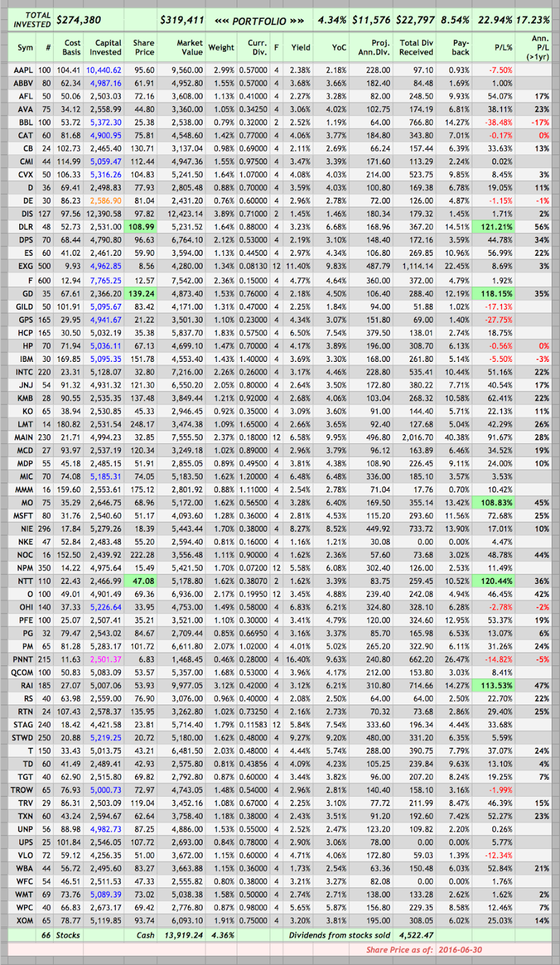Click AAPL capital invested 10,440.62
Viewport: 560px width, 965px height.
click(105, 70)
